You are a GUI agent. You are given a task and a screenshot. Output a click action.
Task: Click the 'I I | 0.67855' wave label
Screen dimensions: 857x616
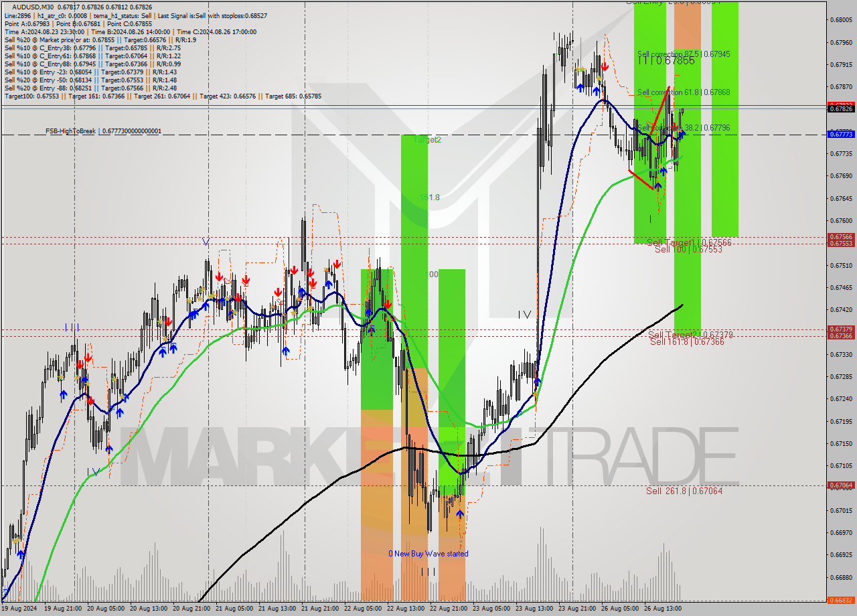pos(666,60)
